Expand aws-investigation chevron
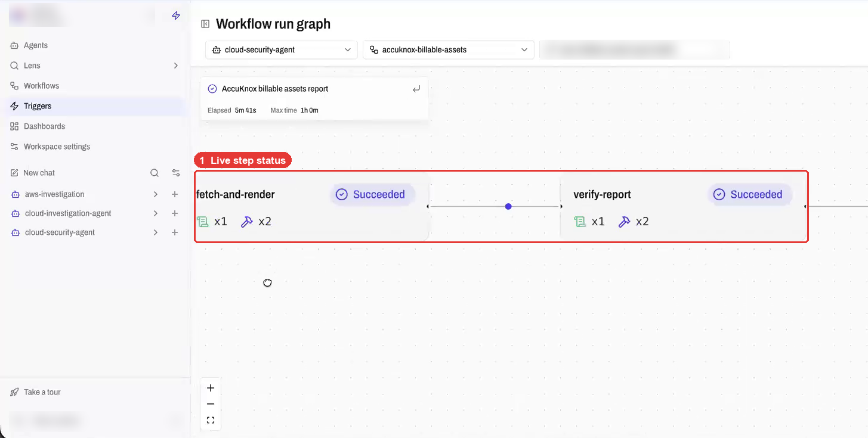The image size is (868, 438). tap(155, 194)
